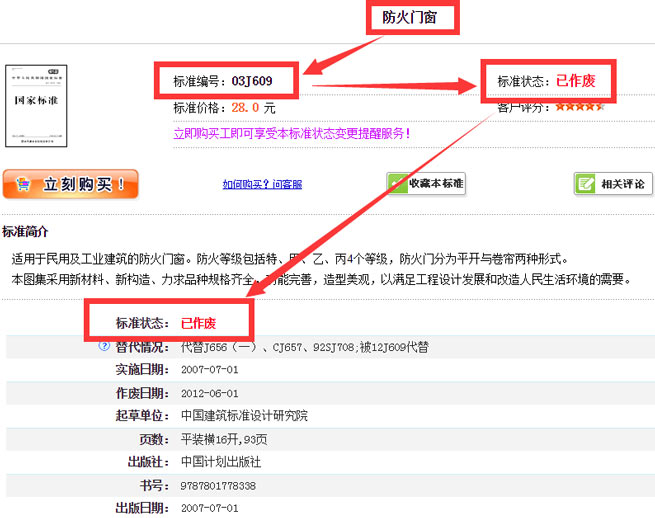The image size is (655, 518).
Task: Click the customer rating stars
Action: click(580, 106)
